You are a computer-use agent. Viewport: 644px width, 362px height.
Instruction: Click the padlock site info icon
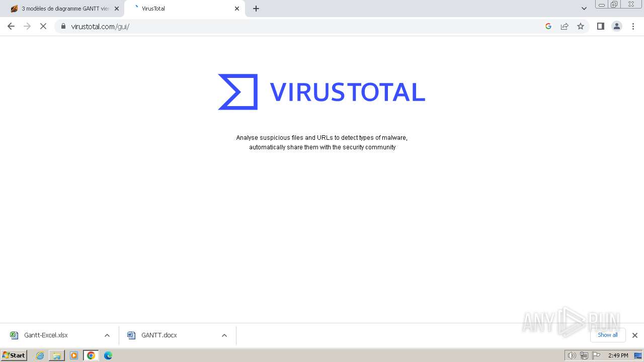click(x=63, y=26)
